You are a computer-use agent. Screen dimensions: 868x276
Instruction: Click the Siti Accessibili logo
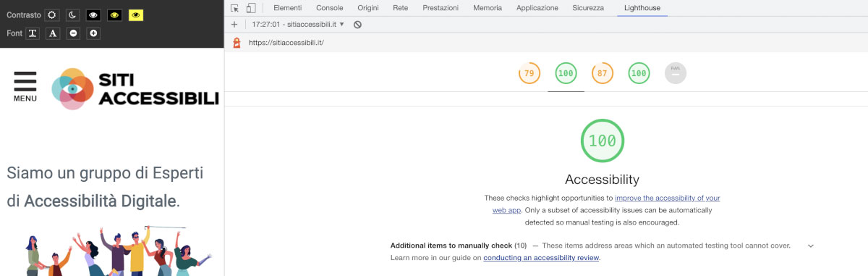135,88
